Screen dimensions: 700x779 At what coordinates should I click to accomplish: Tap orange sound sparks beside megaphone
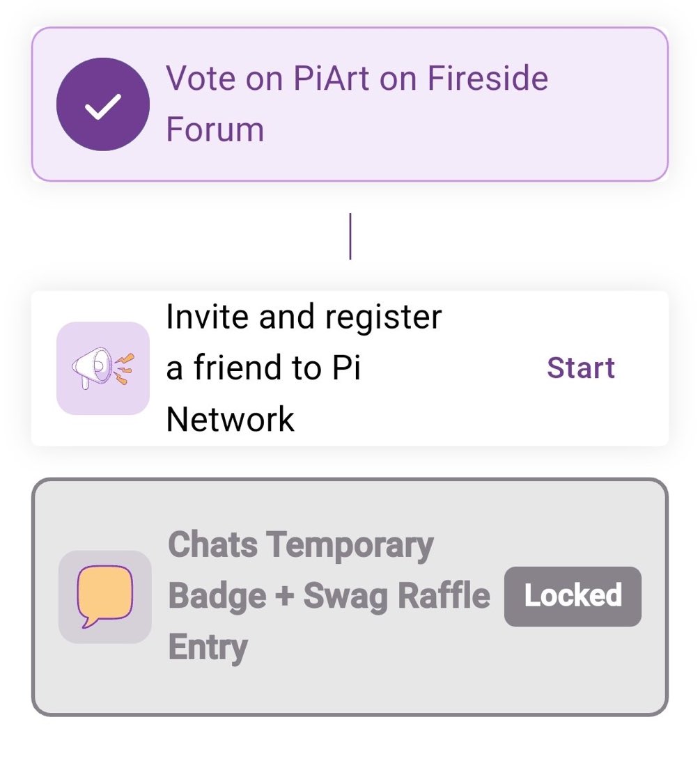124,368
